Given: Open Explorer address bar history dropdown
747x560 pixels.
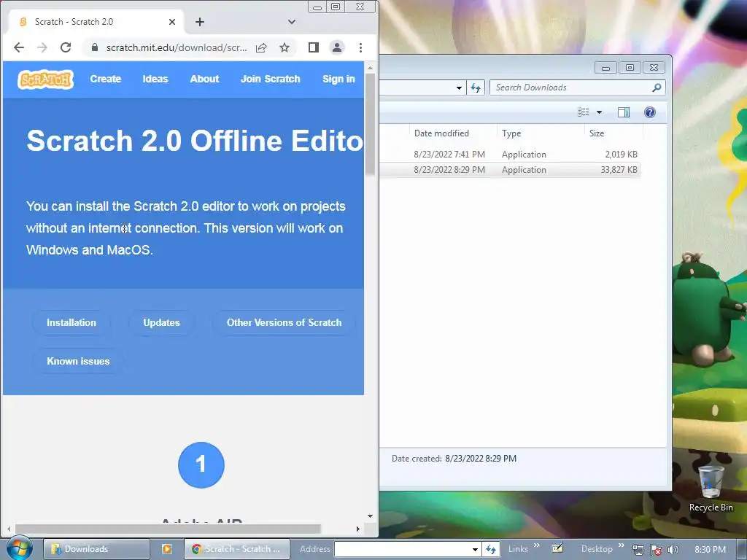Looking at the screenshot, I should [459, 87].
